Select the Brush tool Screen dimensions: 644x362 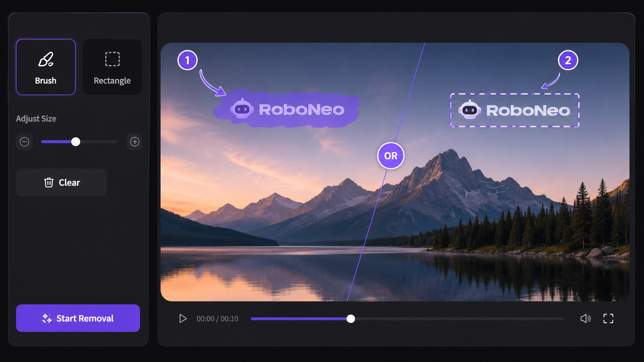(46, 67)
